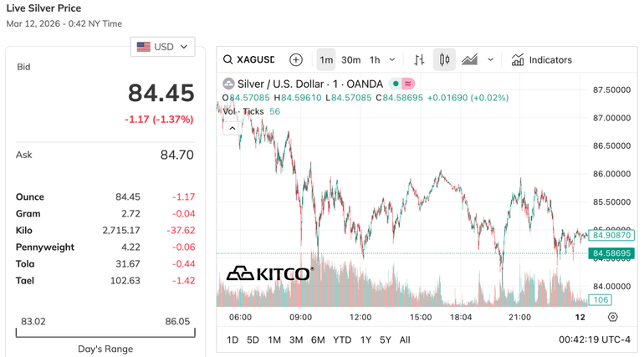Switch to the 30m interval
644x357 pixels.
[x=351, y=60]
